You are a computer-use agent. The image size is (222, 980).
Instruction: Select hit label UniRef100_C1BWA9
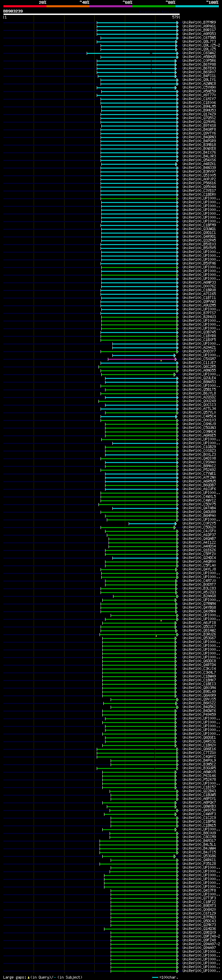[199, 677]
